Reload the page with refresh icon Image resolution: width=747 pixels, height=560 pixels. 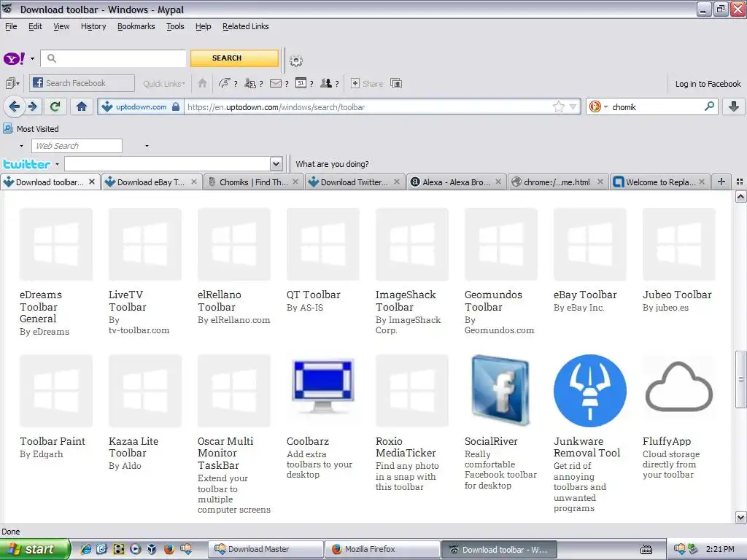click(55, 106)
